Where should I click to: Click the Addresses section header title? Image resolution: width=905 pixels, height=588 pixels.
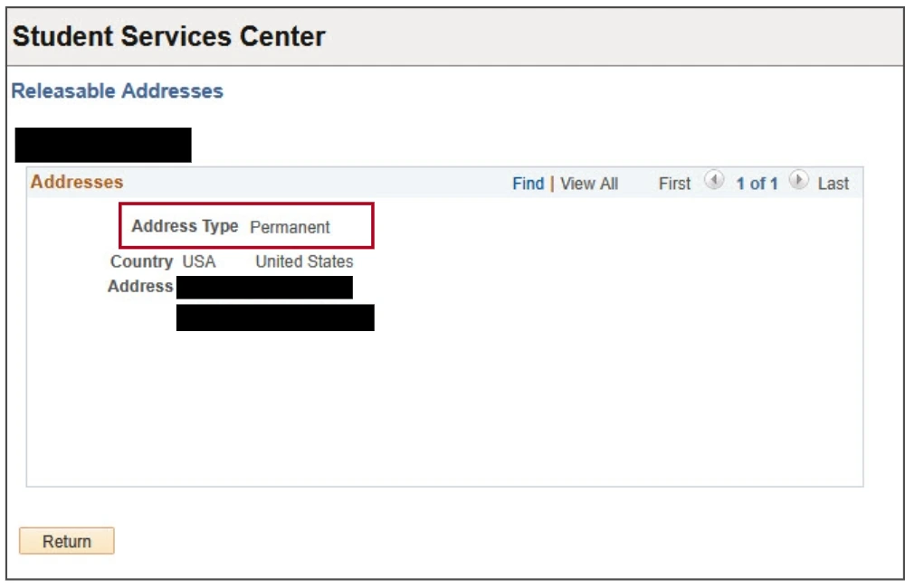[77, 182]
